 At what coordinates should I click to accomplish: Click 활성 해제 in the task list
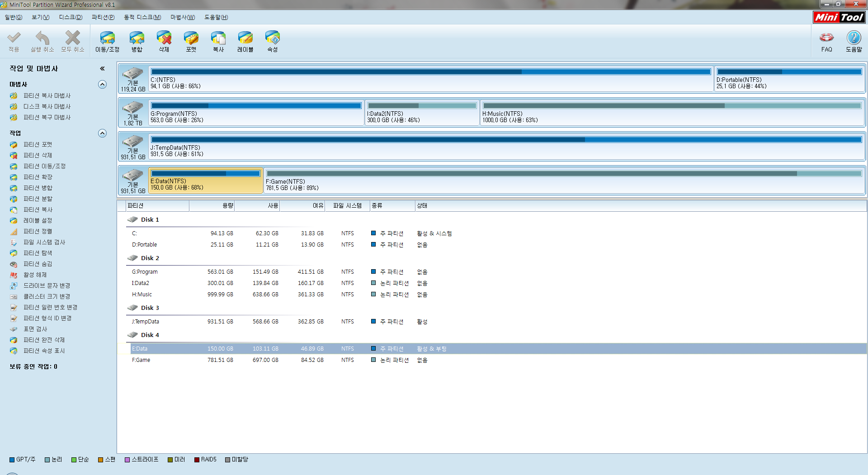pos(35,275)
